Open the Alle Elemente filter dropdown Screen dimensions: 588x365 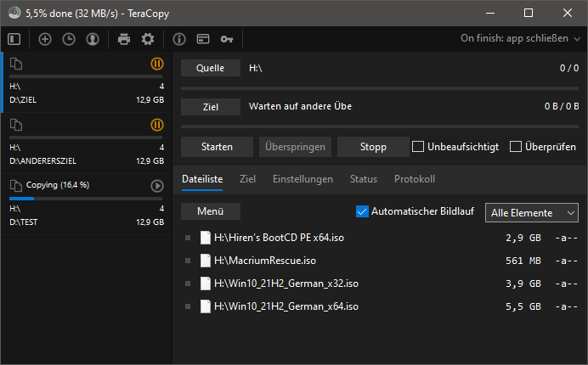point(532,213)
